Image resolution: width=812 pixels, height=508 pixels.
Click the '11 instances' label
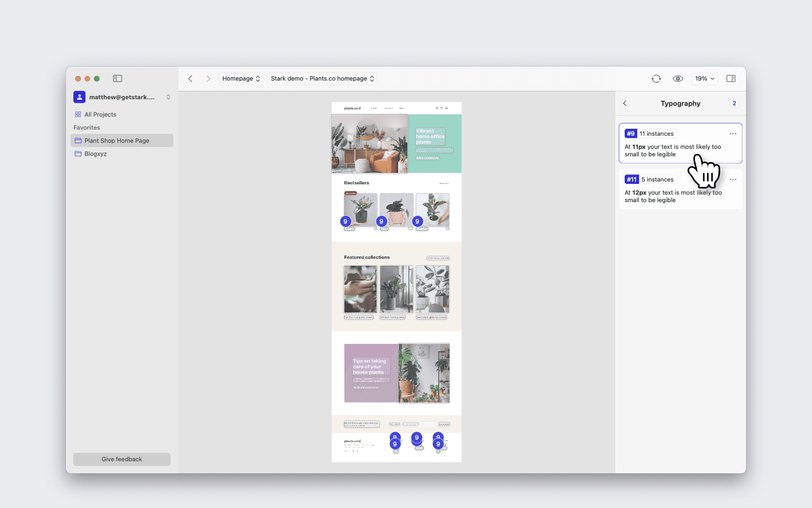click(656, 133)
